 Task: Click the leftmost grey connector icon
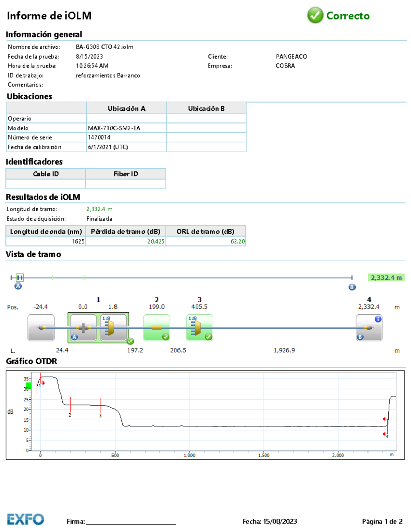(x=41, y=327)
